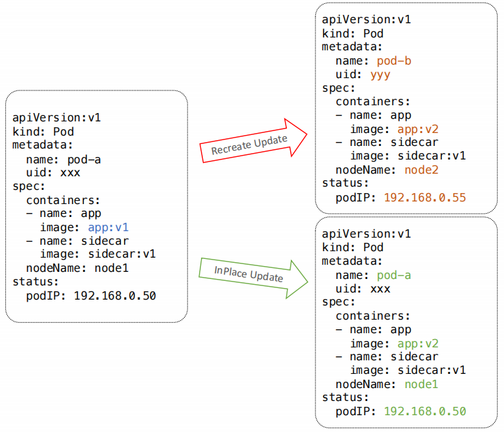
Task: Click "spec:" in InPlace result box
Action: 339,302
